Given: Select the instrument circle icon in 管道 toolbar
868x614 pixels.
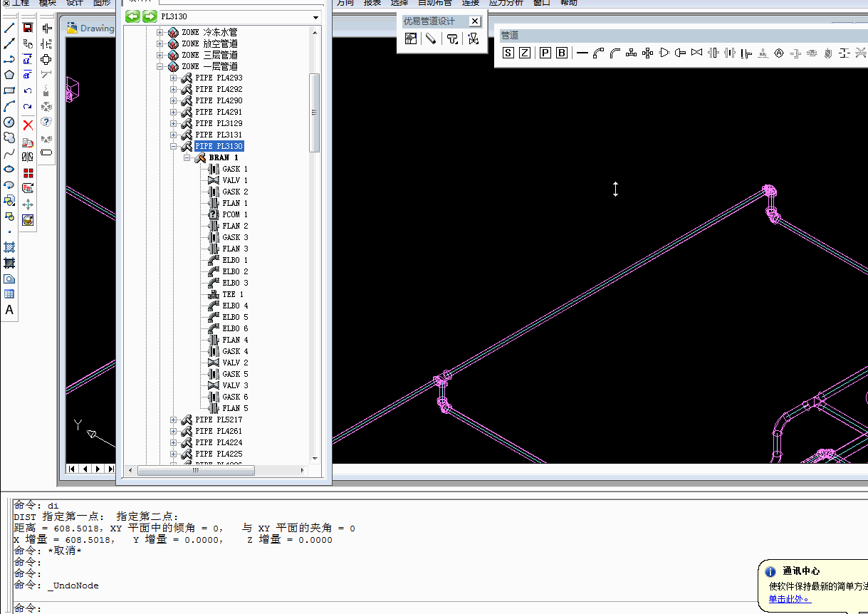Looking at the screenshot, I should (778, 53).
